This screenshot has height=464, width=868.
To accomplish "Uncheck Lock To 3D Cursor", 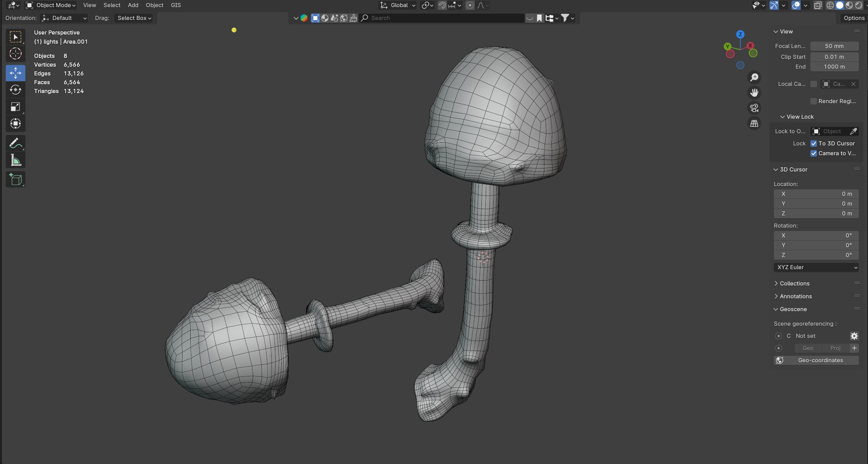I will click(x=813, y=143).
